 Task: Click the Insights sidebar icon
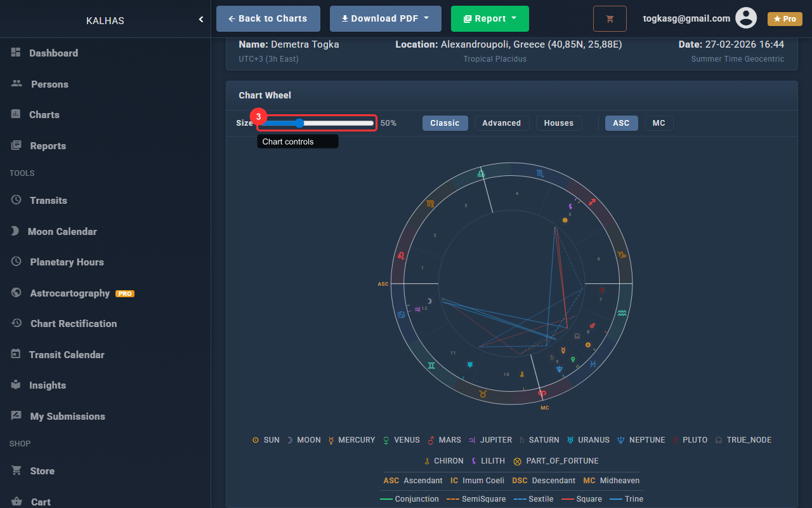[16, 385]
